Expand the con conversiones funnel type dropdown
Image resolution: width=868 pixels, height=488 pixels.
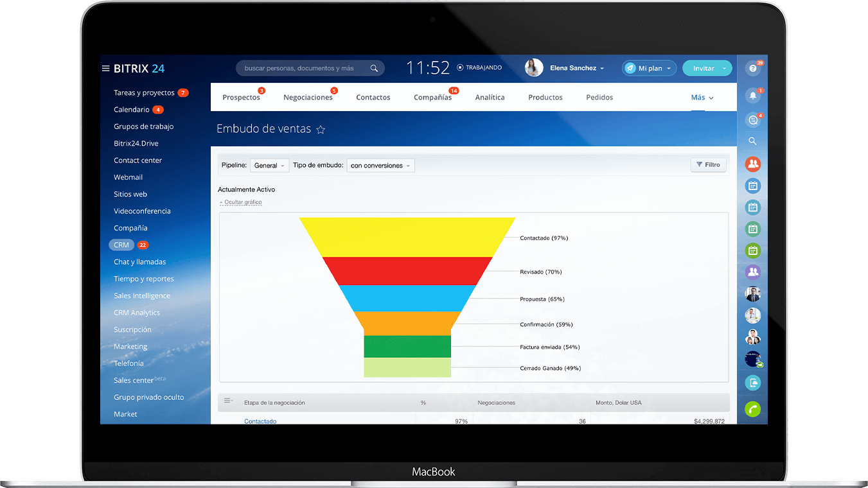pyautogui.click(x=380, y=166)
